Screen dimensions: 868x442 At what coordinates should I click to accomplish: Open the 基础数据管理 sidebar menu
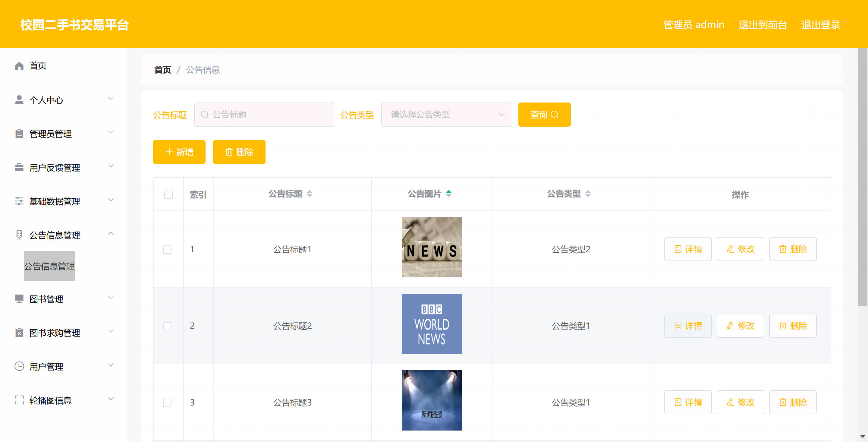pos(63,201)
